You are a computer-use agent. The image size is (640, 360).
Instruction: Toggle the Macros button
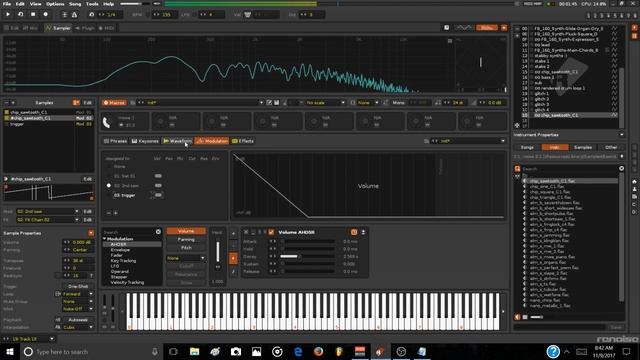click(x=114, y=102)
